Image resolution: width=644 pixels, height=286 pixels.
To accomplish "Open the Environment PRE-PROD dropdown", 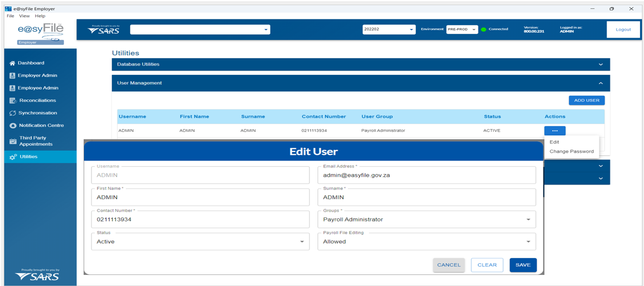I will coord(474,30).
